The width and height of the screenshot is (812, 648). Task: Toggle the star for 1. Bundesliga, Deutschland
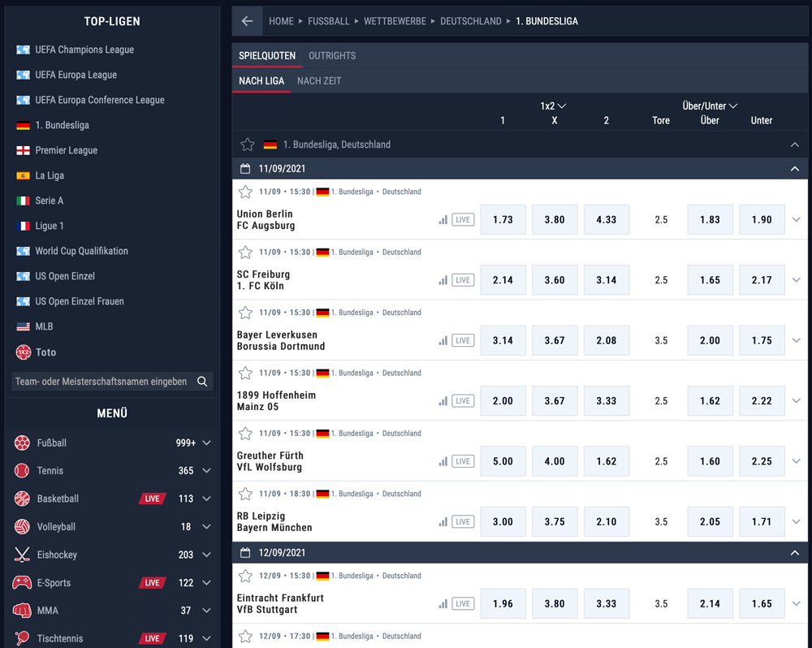click(247, 144)
